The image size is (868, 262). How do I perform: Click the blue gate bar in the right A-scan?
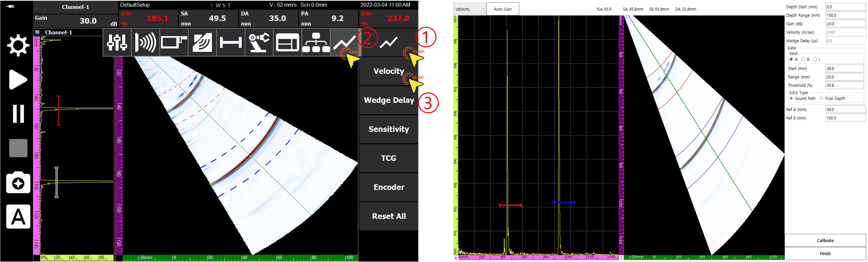click(564, 202)
